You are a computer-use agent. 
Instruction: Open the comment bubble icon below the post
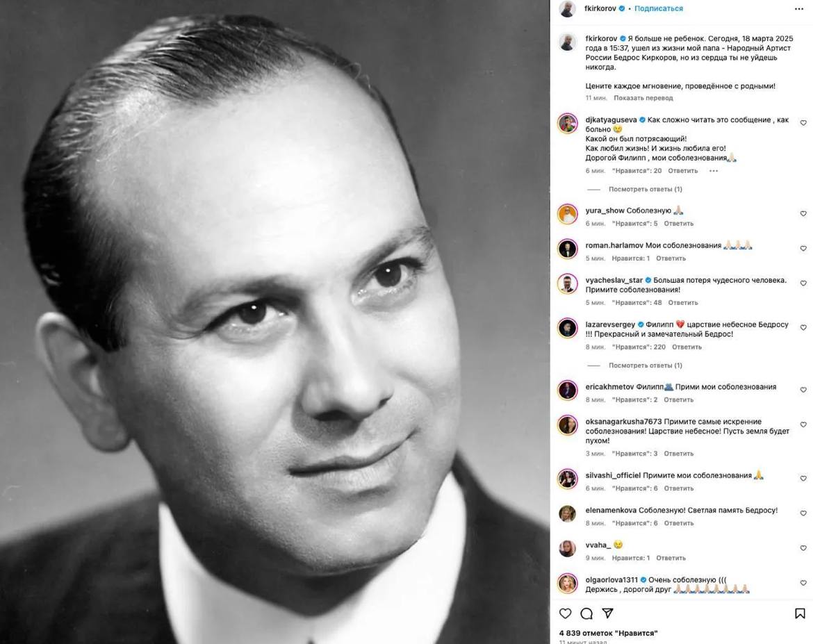coord(586,613)
